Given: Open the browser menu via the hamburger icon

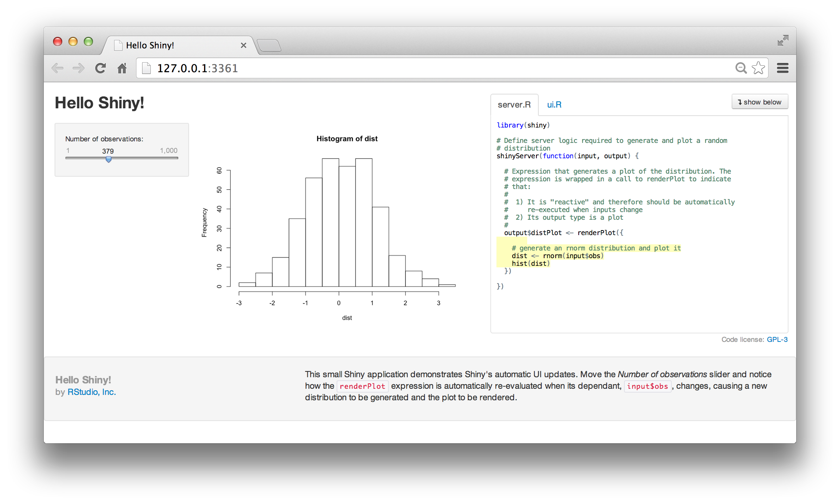Looking at the screenshot, I should [782, 68].
